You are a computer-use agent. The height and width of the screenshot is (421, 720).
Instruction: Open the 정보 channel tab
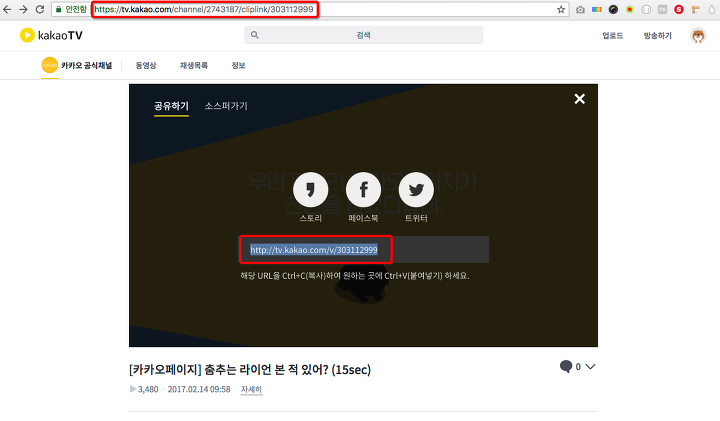[238, 65]
